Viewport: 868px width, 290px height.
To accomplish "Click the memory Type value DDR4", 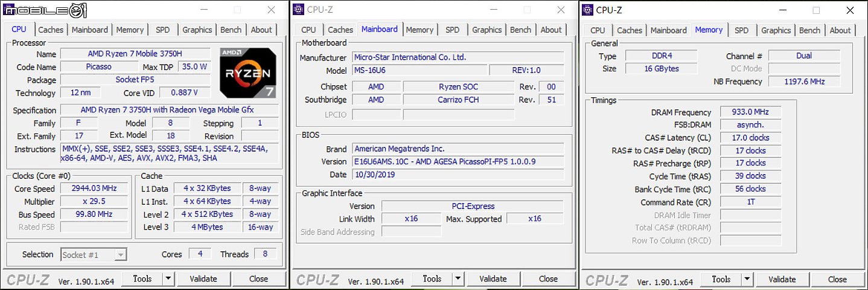I will [x=662, y=56].
